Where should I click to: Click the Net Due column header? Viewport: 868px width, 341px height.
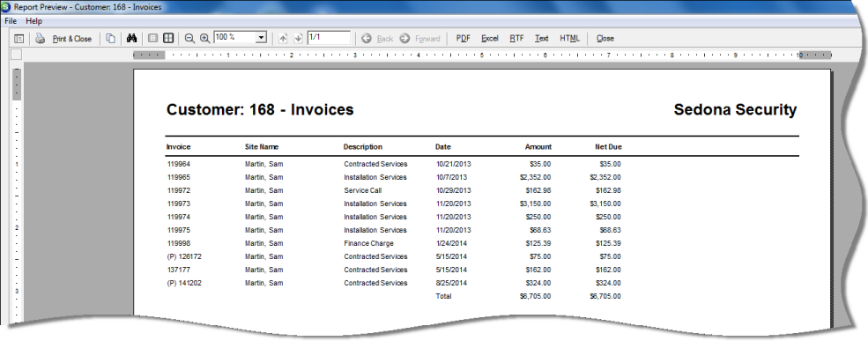608,147
